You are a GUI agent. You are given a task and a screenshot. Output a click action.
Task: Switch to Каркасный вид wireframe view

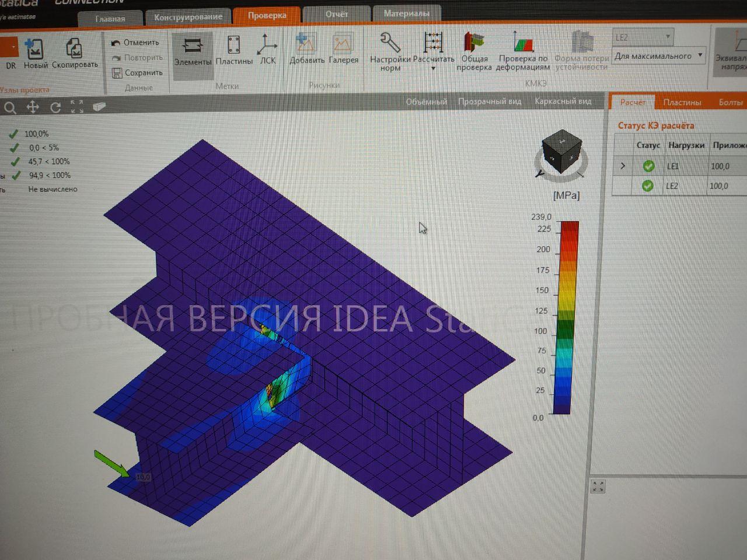click(x=563, y=101)
